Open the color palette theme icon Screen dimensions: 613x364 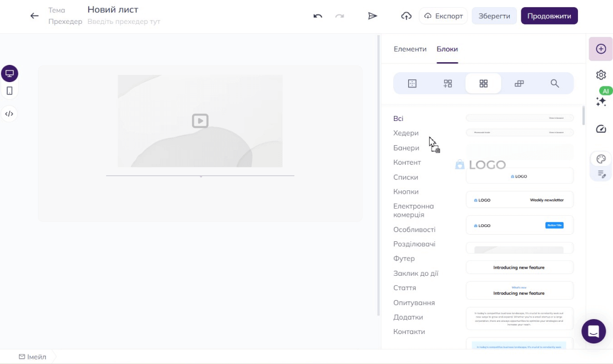(601, 159)
